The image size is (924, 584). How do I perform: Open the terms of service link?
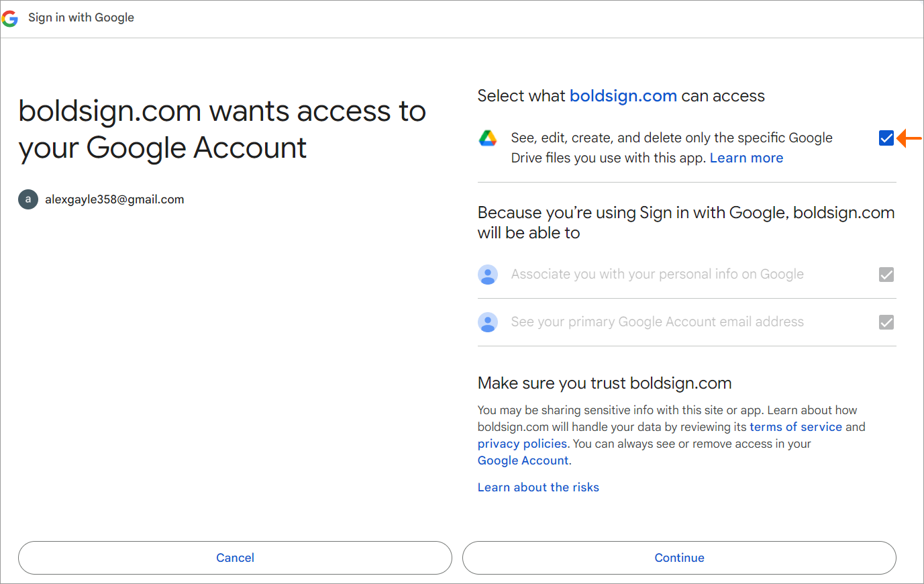(x=796, y=427)
